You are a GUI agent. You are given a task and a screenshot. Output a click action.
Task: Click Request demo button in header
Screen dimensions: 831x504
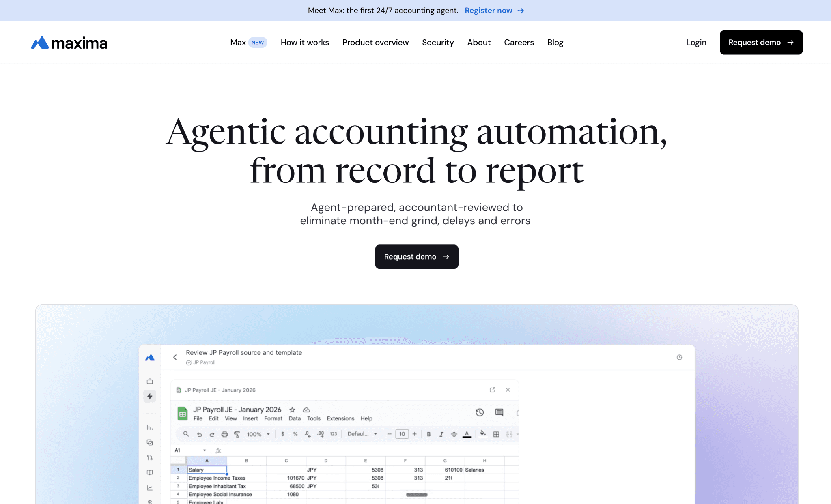[x=761, y=43]
